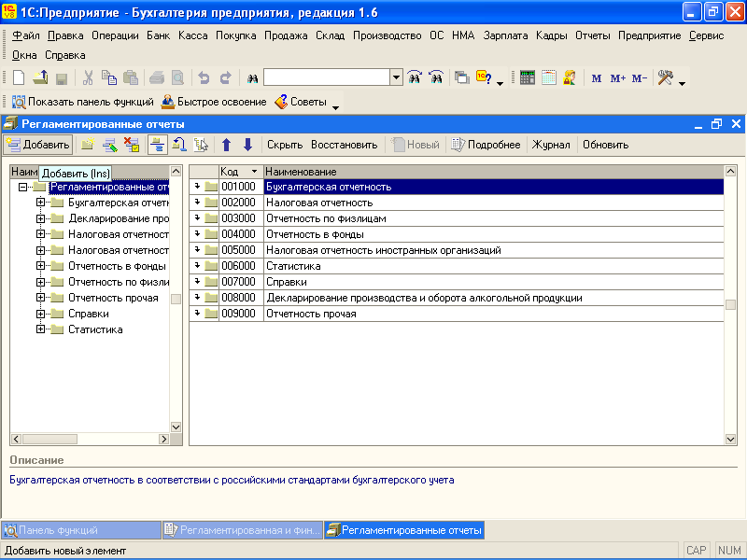The width and height of the screenshot is (747, 560).
Task: Toggle hierarchical list view icon
Action: pos(157,145)
